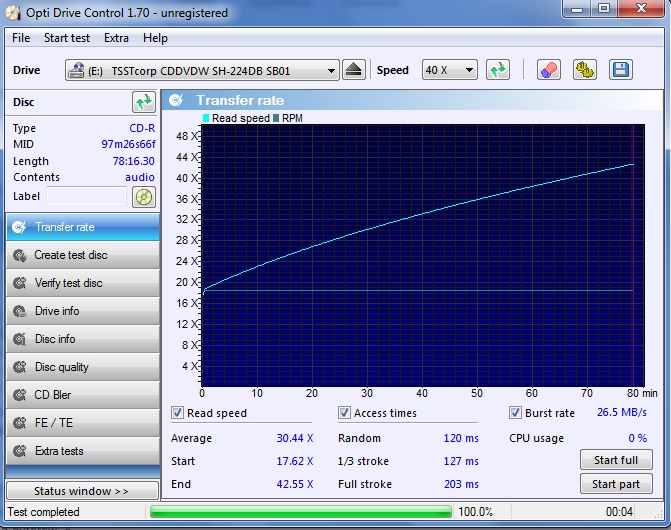Image resolution: width=671 pixels, height=530 pixels.
Task: Click the Verify test disc sidebar icon
Action: (x=19, y=283)
